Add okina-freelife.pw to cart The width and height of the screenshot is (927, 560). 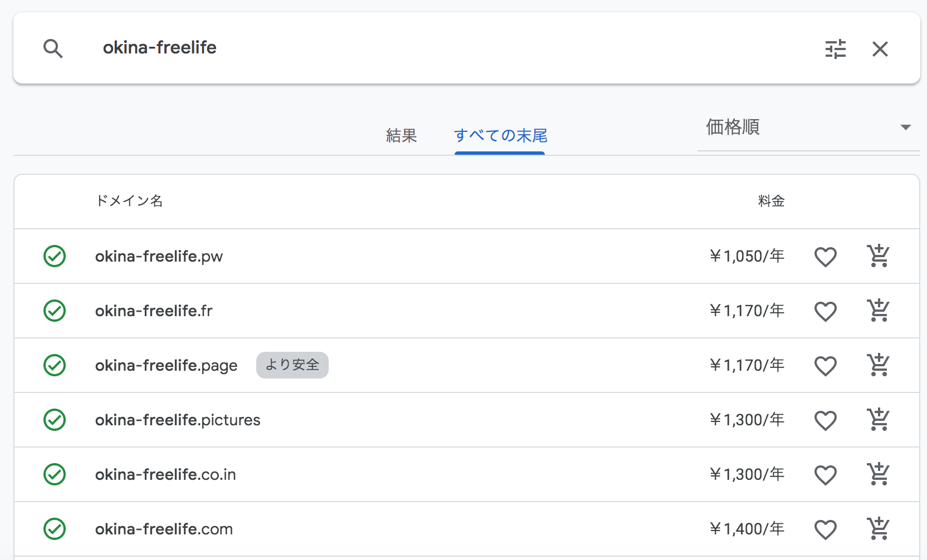pos(879,256)
